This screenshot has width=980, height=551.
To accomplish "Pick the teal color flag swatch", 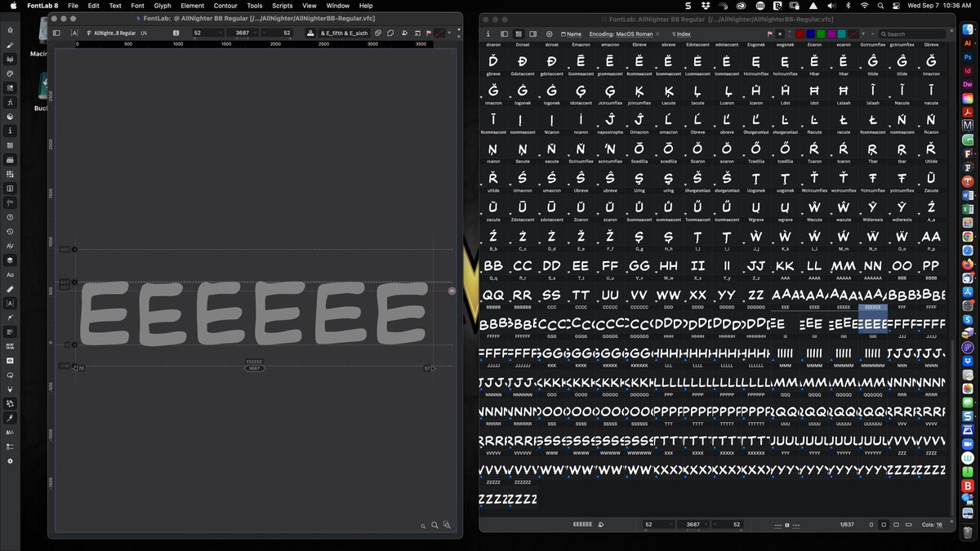I will 842,34.
